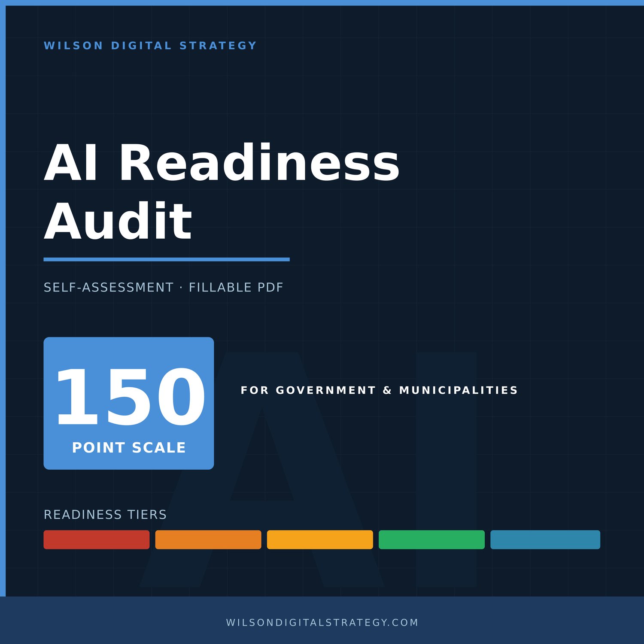Click the 'SELF-ASSESSMENT · FILLABLE PDF' subtitle
644x644 pixels.
[x=164, y=287]
